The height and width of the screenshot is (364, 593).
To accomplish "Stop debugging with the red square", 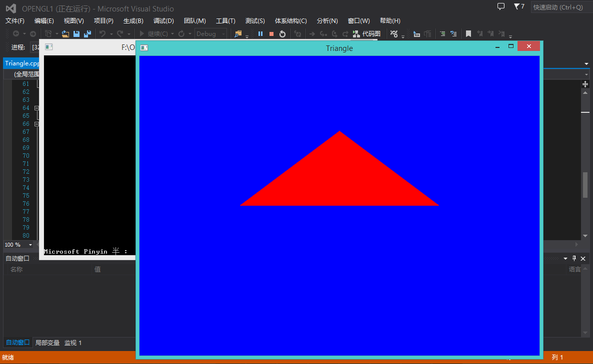I will 271,33.
